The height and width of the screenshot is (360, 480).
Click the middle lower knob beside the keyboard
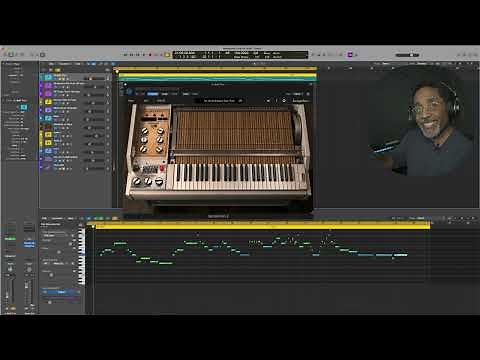click(148, 181)
